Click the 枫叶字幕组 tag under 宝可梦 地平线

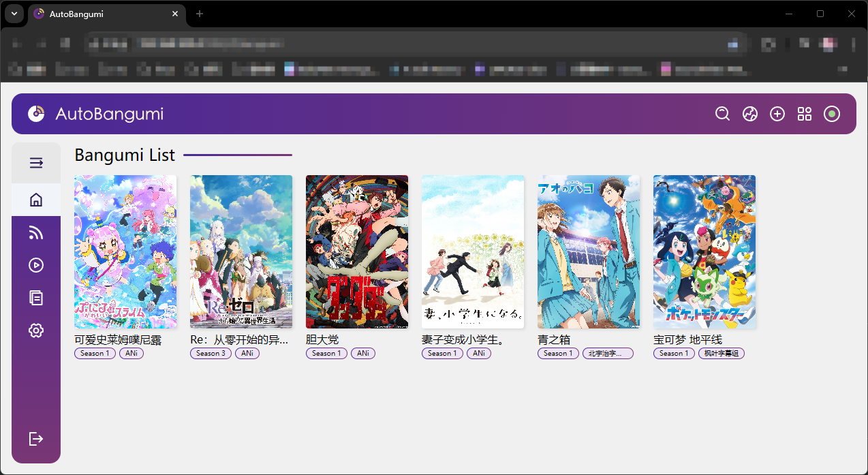click(722, 353)
